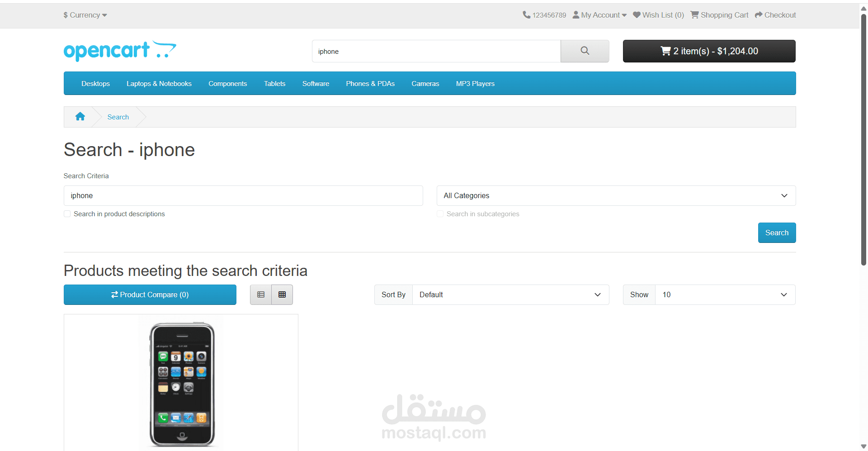Go to Cameras category
This screenshot has width=868, height=451.
425,84
